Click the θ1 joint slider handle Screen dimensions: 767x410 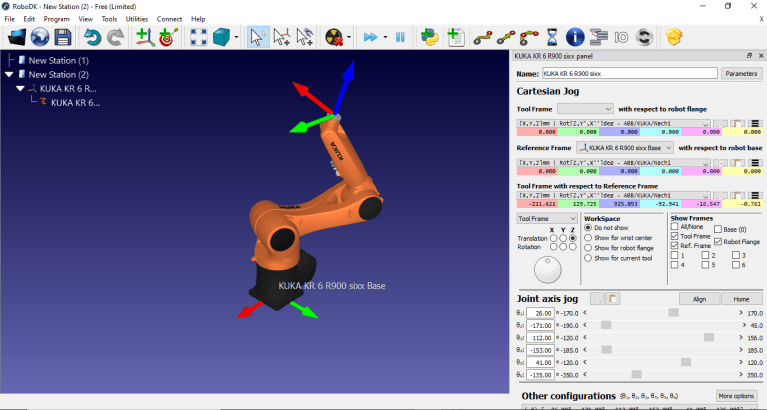click(673, 313)
